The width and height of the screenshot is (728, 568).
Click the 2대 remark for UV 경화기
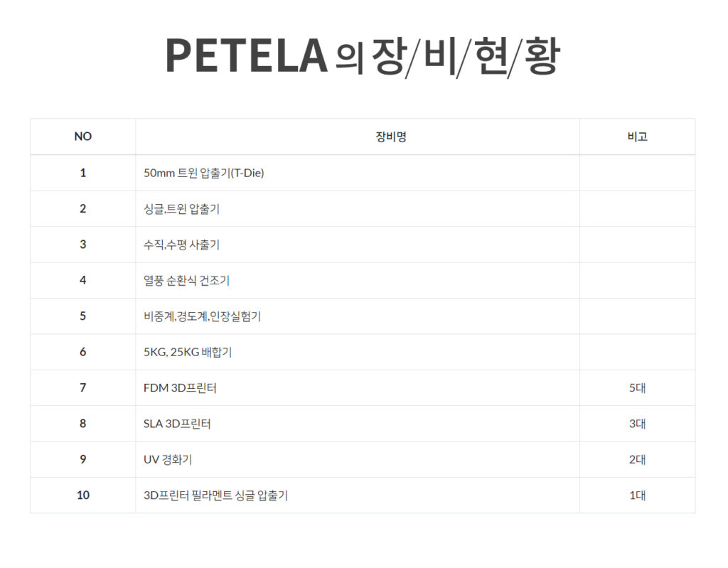click(637, 459)
